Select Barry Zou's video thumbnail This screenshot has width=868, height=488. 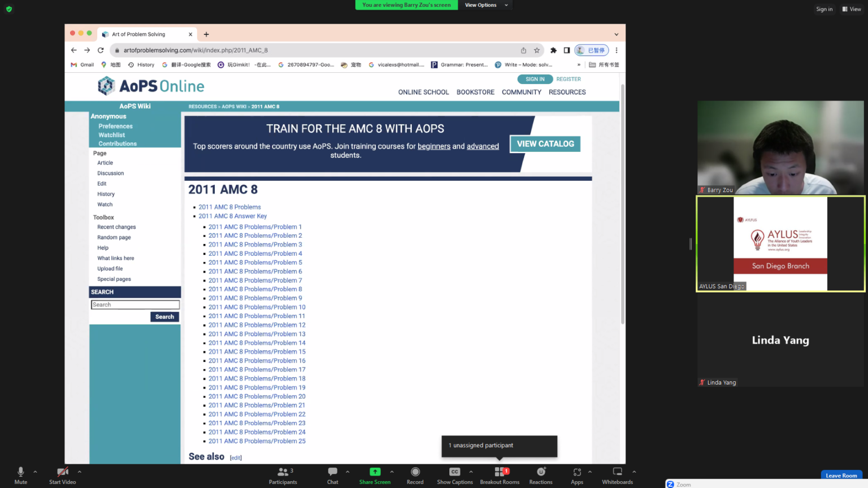(780, 148)
